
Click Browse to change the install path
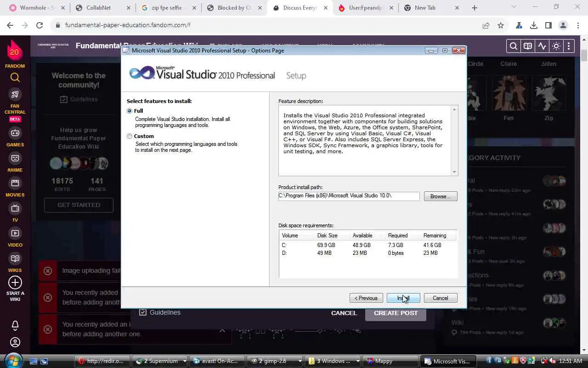pyautogui.click(x=440, y=196)
